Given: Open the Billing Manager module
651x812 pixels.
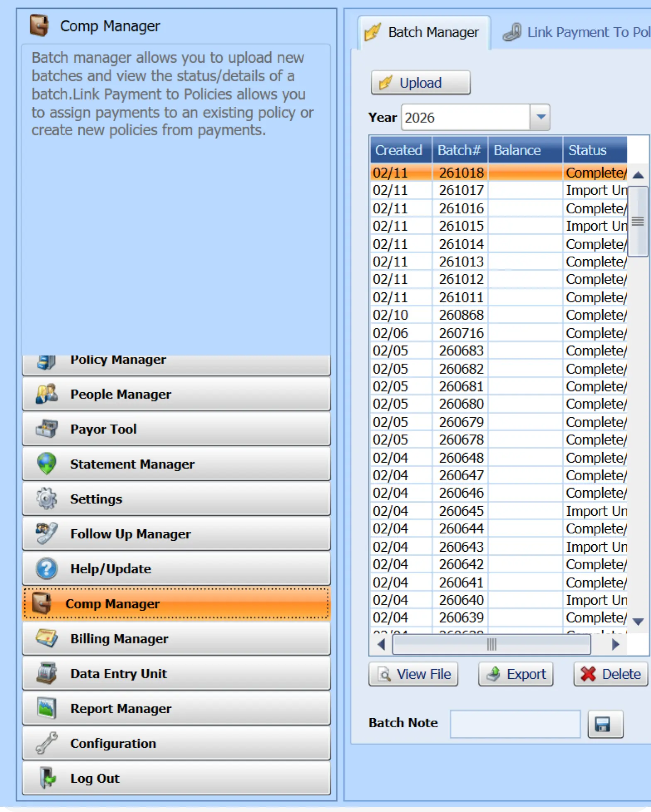Looking at the screenshot, I should coord(176,638).
